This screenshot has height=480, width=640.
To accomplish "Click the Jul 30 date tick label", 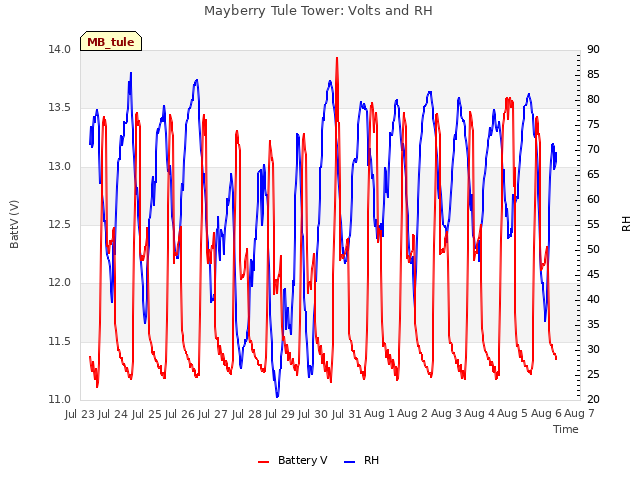I will tap(313, 414).
